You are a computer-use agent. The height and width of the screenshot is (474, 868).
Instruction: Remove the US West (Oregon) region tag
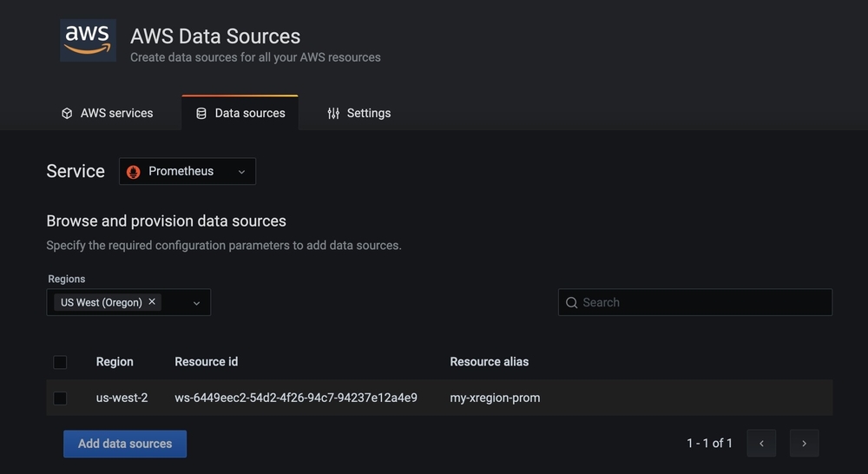(x=152, y=302)
